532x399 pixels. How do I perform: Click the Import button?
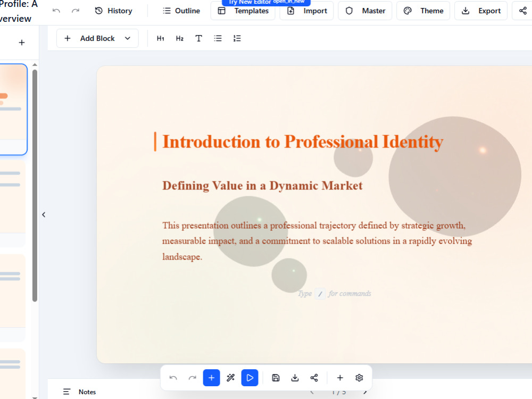point(307,11)
